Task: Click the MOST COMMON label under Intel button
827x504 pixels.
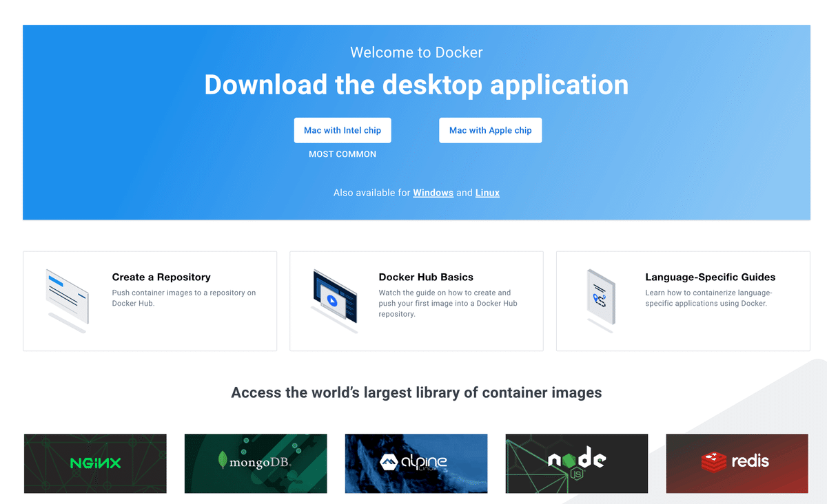Action: [x=343, y=154]
